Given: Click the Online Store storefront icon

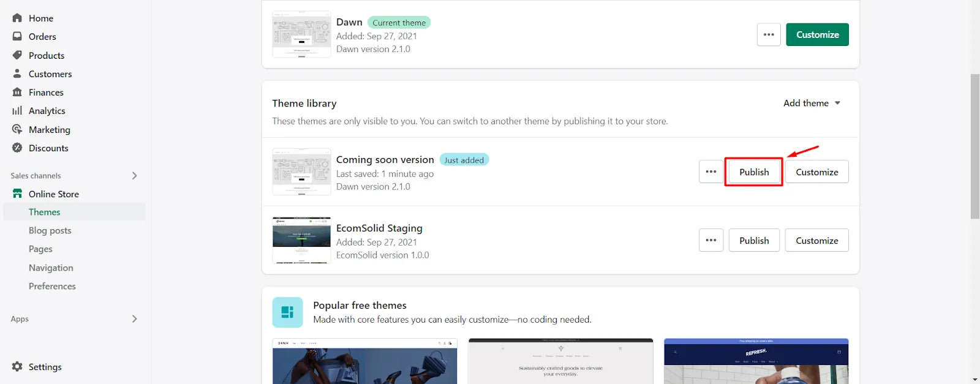Looking at the screenshot, I should (17, 194).
